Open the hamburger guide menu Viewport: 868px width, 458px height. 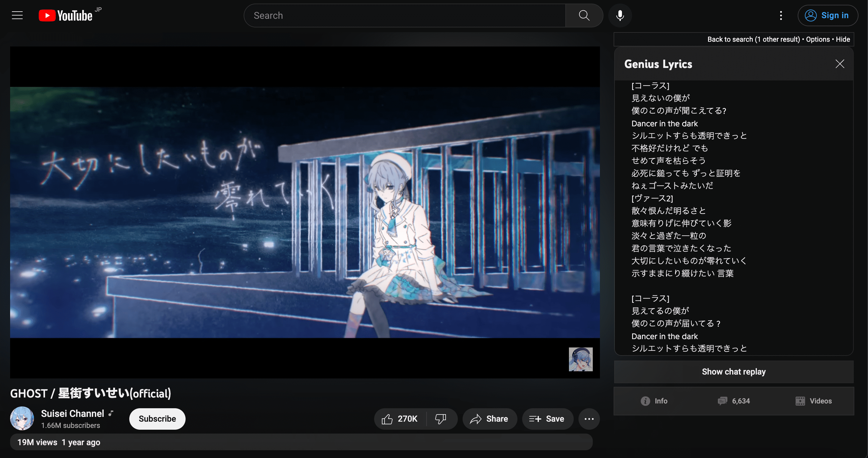(x=17, y=15)
